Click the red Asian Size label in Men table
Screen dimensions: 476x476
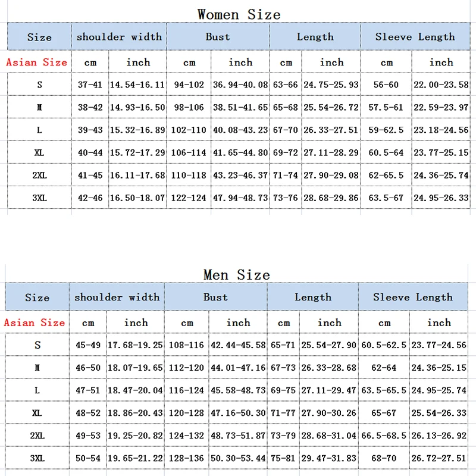pos(35,322)
